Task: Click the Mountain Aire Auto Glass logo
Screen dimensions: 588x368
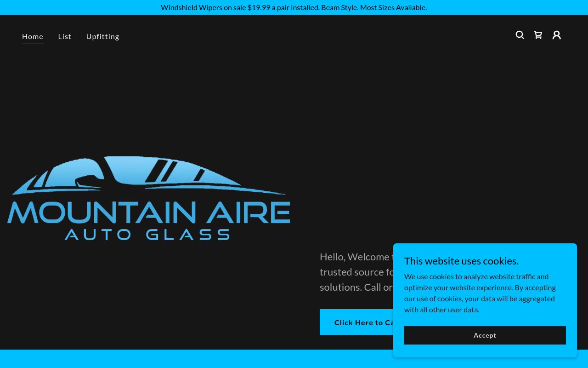Action: pos(149,198)
